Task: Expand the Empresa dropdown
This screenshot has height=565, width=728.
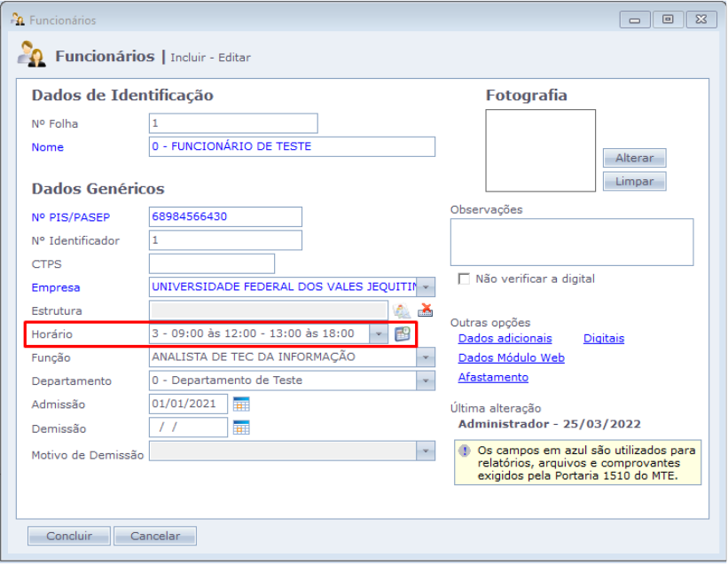Action: click(427, 287)
